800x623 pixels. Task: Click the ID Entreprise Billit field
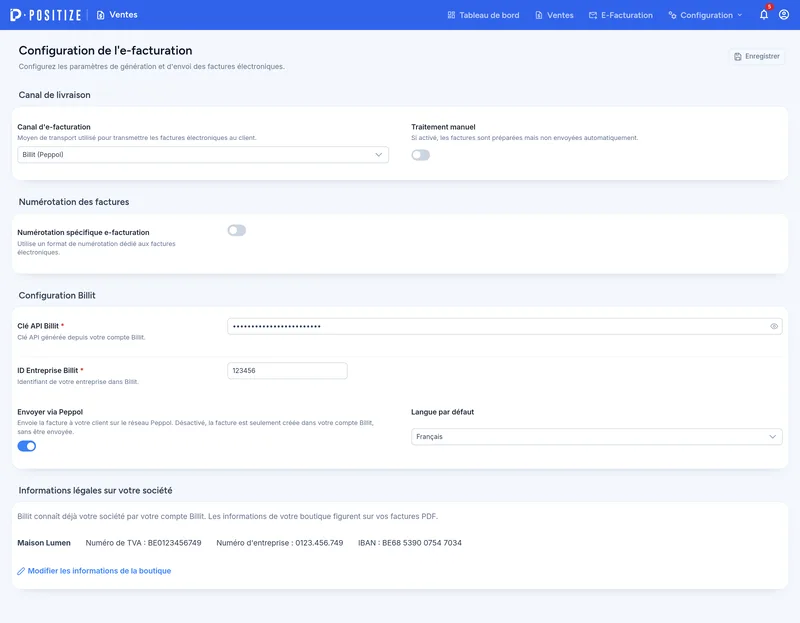pyautogui.click(x=287, y=371)
